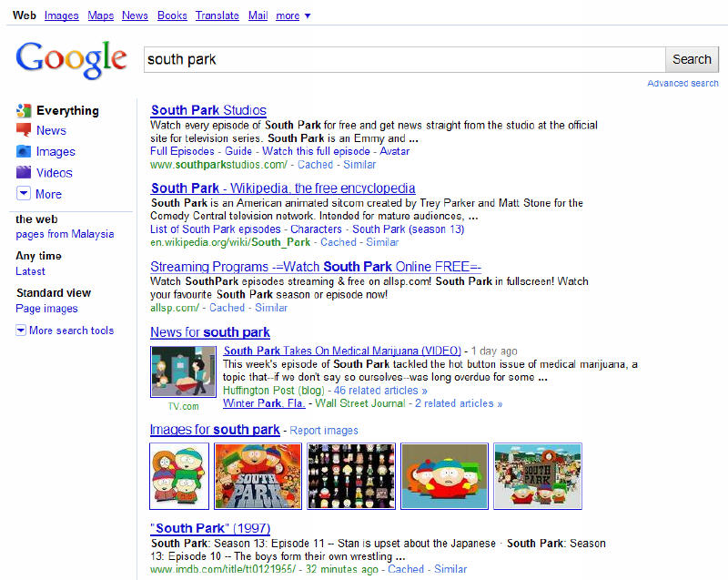This screenshot has height=580, width=728.
Task: Open the Advanced search link
Action: pos(682,83)
